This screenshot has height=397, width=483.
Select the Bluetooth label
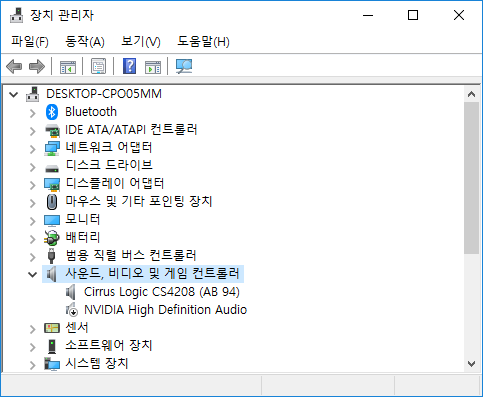click(x=91, y=112)
